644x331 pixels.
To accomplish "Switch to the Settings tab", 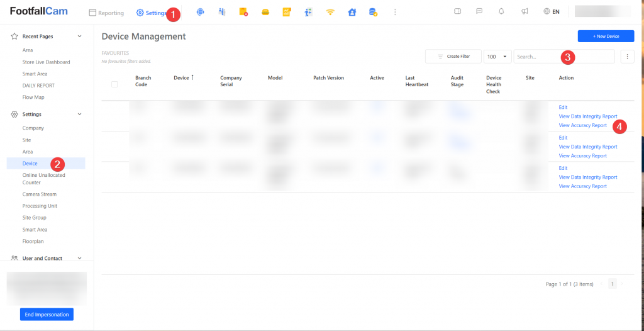I will [152, 13].
